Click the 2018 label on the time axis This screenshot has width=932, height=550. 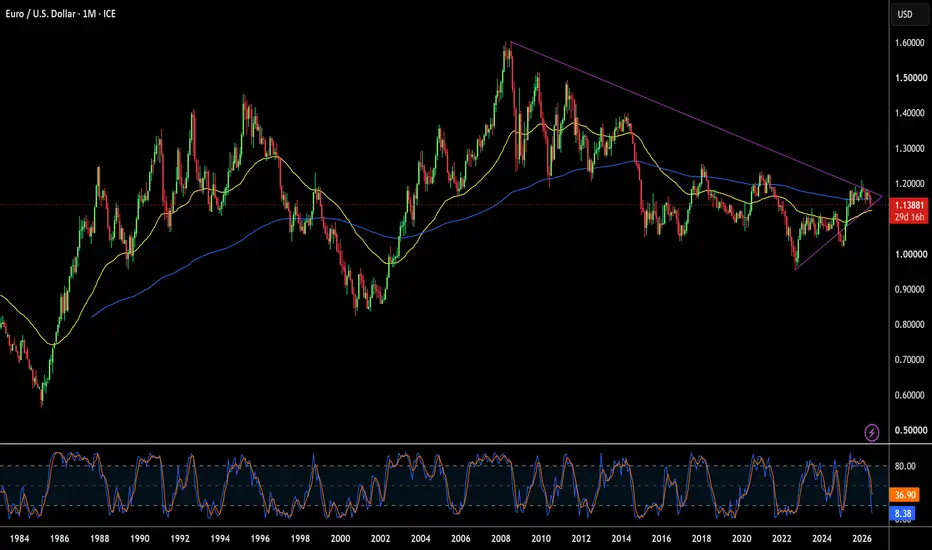pyautogui.click(x=701, y=539)
